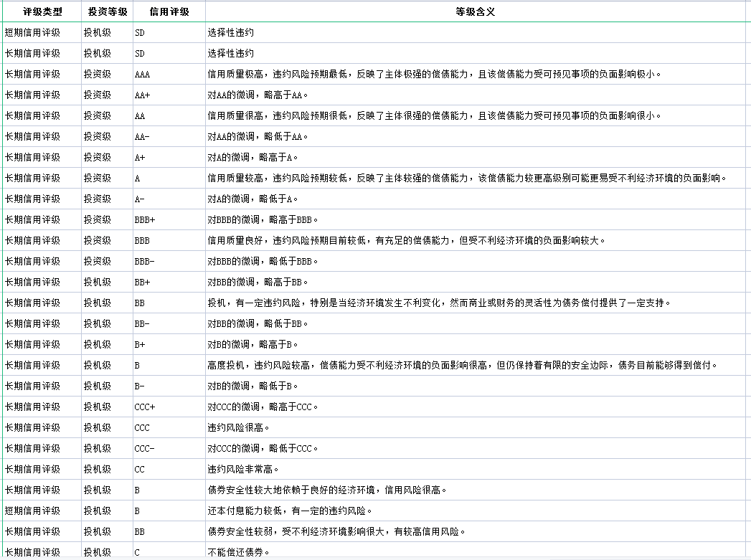Click the 对CCC的微调，略高于CCC description cell
This screenshot has width=751, height=560.
coord(263,407)
